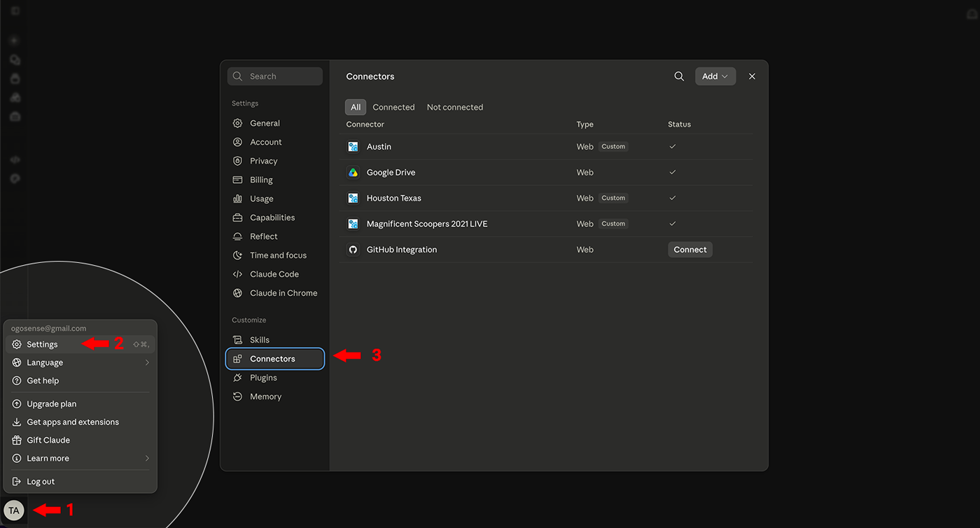This screenshot has height=528, width=980.
Task: Click the Upgrade plan arrow-up icon
Action: (x=17, y=404)
